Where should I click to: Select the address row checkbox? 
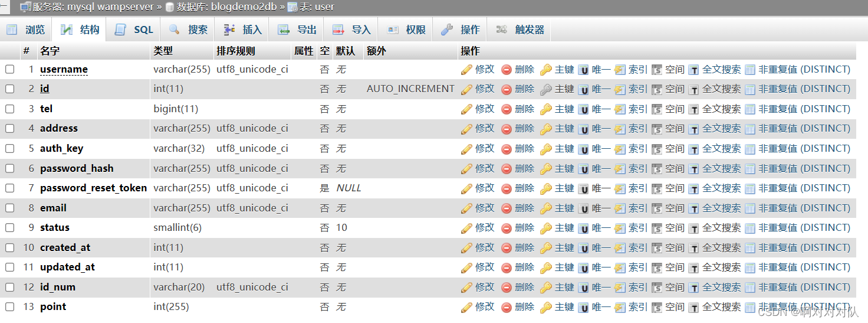pos(10,129)
